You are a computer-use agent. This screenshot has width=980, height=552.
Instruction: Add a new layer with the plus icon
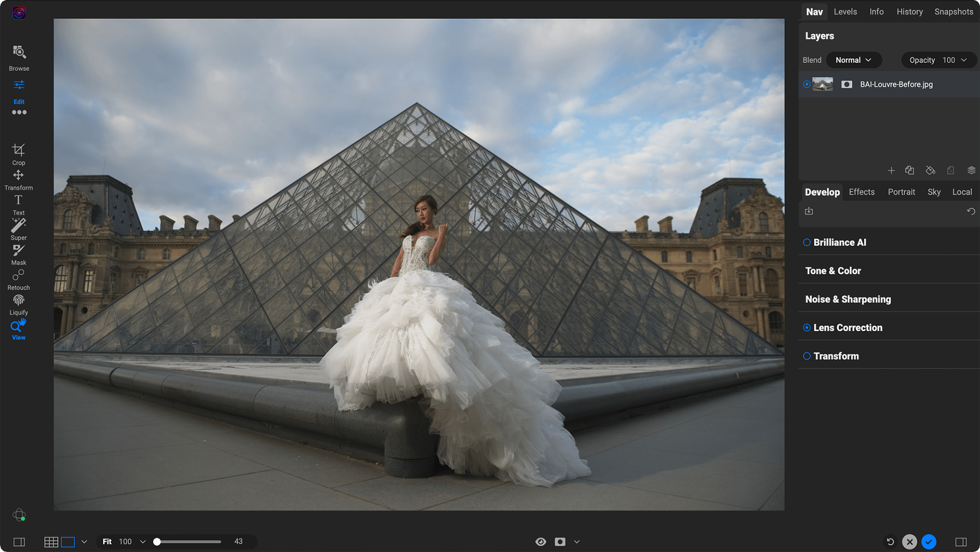891,170
